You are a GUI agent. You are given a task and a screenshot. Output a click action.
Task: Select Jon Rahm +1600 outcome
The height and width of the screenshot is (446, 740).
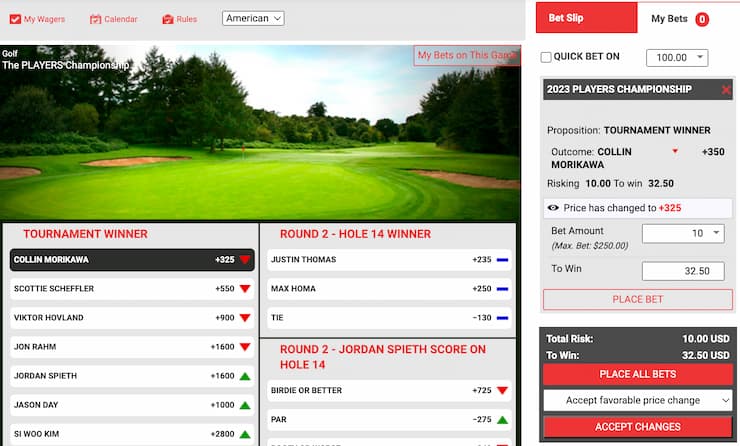pos(132,347)
